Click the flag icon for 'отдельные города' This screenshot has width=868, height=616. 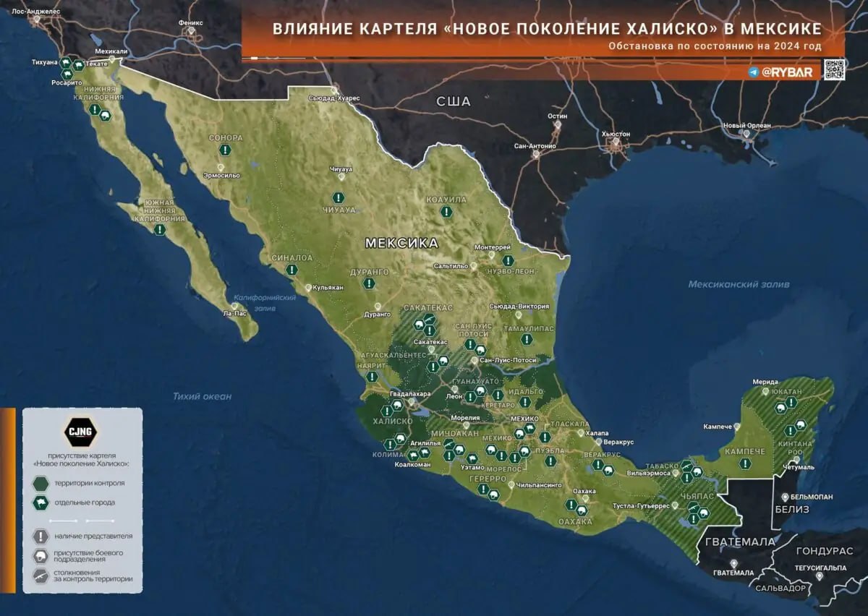tap(42, 502)
